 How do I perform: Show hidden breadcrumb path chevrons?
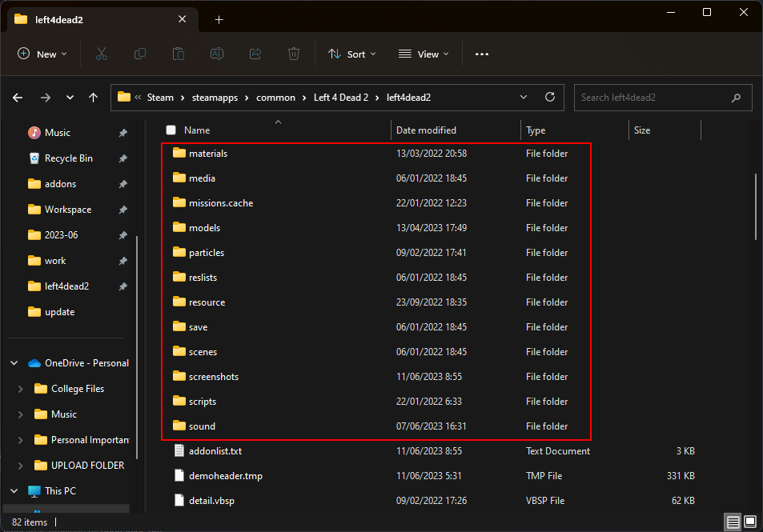click(138, 98)
